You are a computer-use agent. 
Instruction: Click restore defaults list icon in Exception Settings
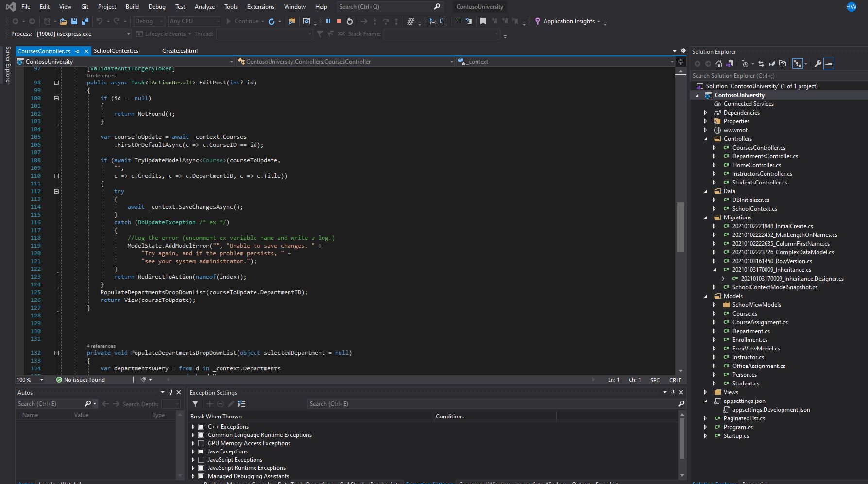click(242, 404)
